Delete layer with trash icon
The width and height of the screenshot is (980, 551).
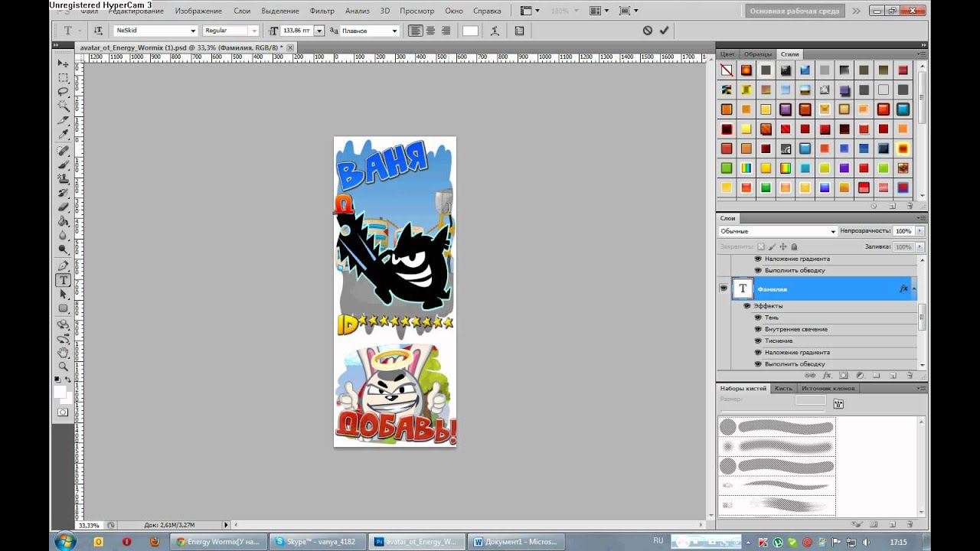pos(910,376)
